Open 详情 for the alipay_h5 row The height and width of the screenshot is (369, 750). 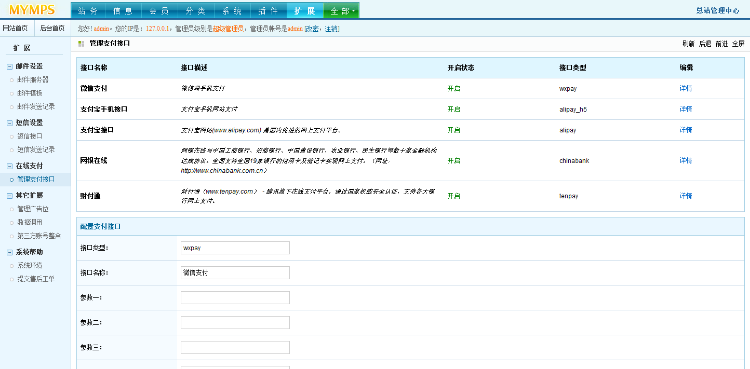685,109
